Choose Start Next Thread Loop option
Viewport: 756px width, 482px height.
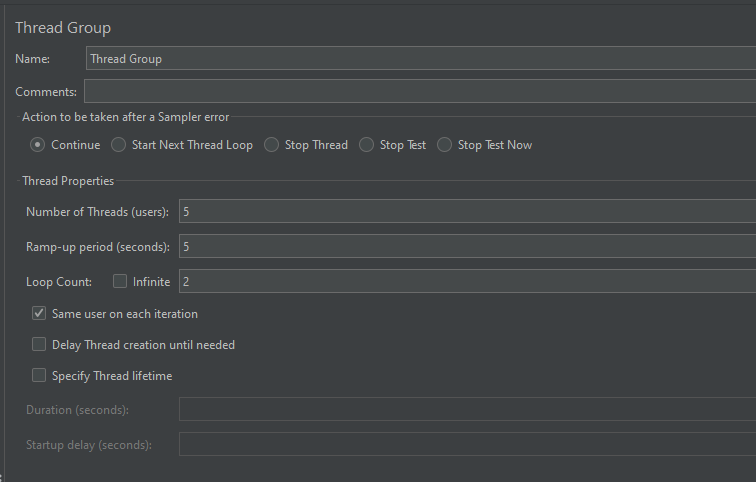pos(119,145)
